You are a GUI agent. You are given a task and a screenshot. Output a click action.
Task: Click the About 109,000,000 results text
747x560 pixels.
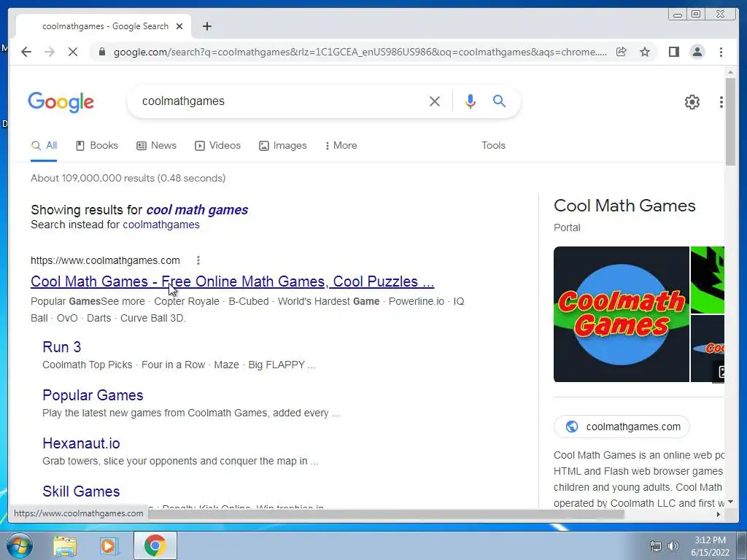tap(128, 178)
